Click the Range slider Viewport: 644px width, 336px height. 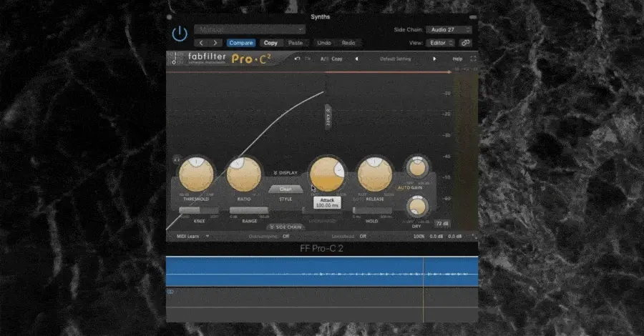pyautogui.click(x=249, y=210)
